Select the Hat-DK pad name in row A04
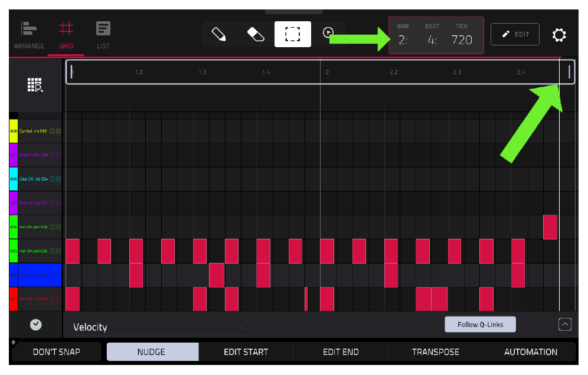 pos(34,226)
